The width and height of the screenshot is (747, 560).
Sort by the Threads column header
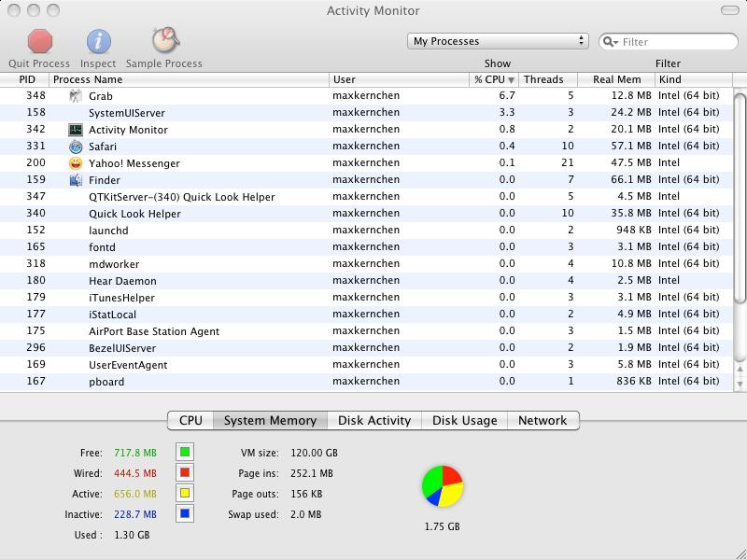(x=548, y=79)
